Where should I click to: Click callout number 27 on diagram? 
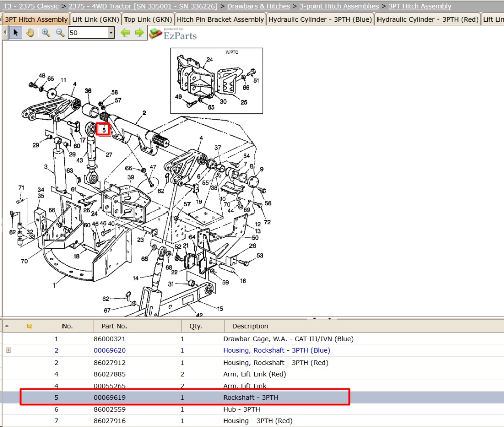click(109, 155)
